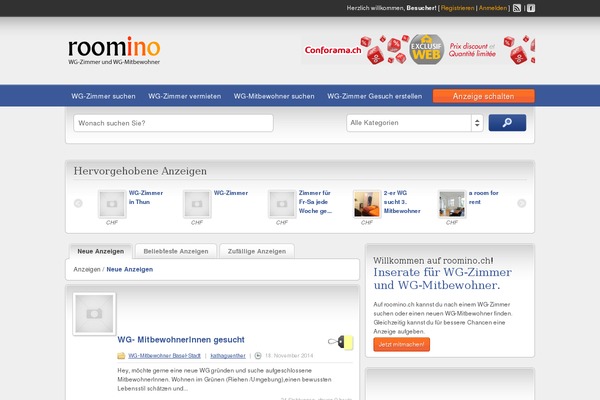Click the magnifier search button
600x400 pixels.
507,123
